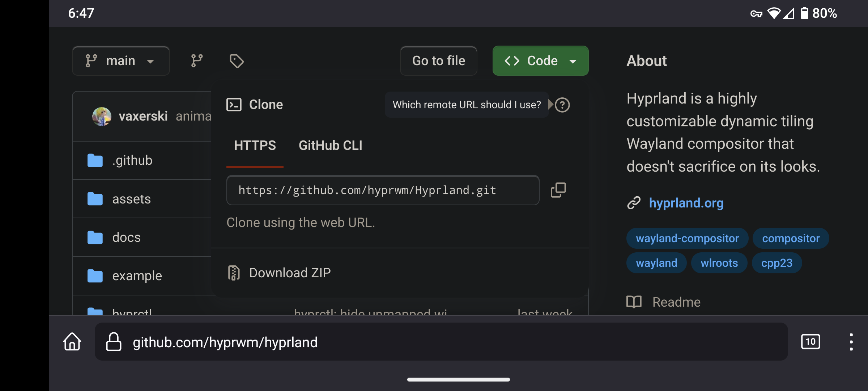Select the clone URL input field

tap(383, 190)
